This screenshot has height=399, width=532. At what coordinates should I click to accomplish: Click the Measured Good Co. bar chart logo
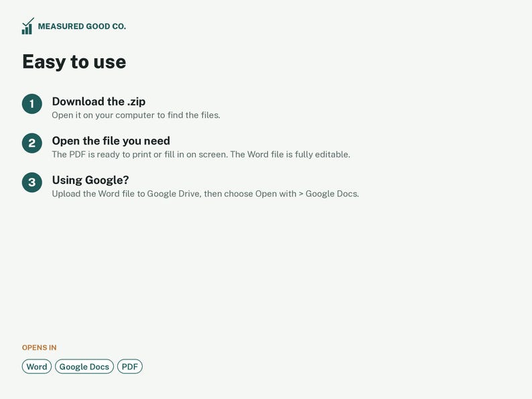coord(28,26)
